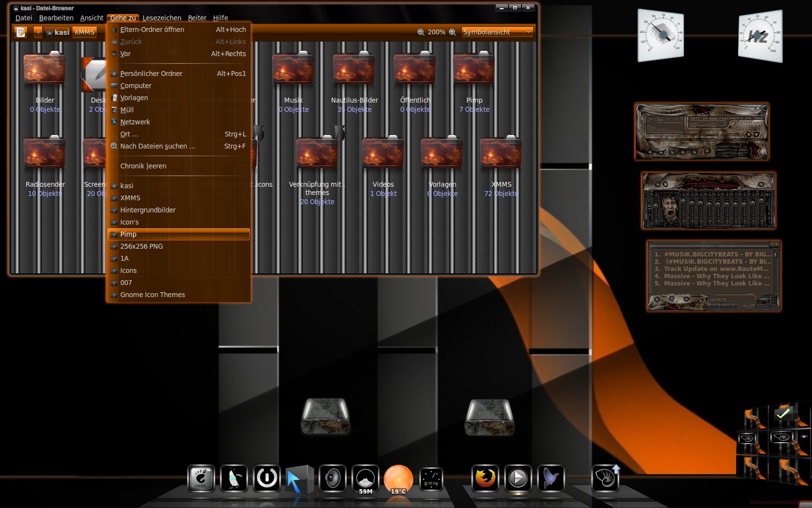The width and height of the screenshot is (812, 508).
Task: Select the highlighted Pimp history entry
Action: coord(179,234)
